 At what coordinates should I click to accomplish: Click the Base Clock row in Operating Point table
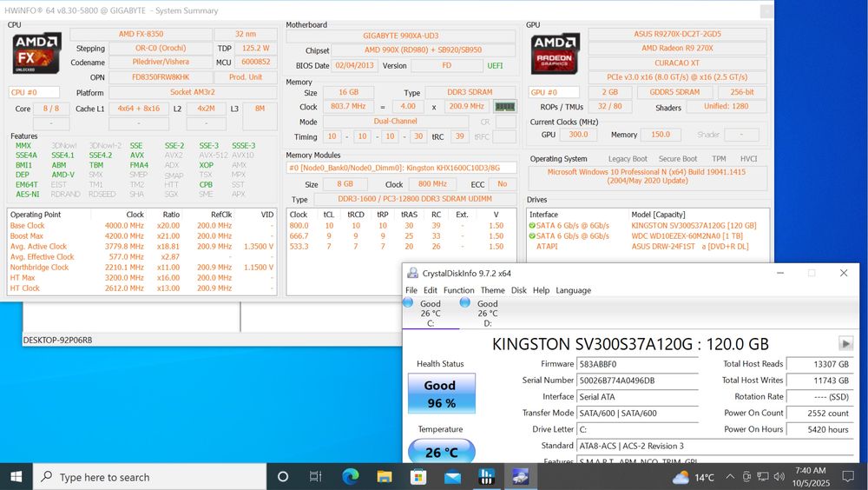[141, 226]
